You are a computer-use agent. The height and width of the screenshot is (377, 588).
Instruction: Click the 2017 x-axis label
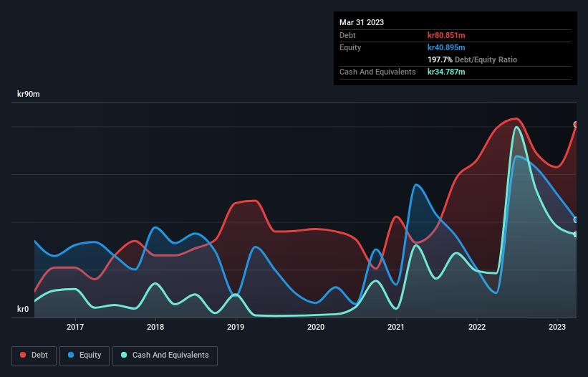pos(75,327)
